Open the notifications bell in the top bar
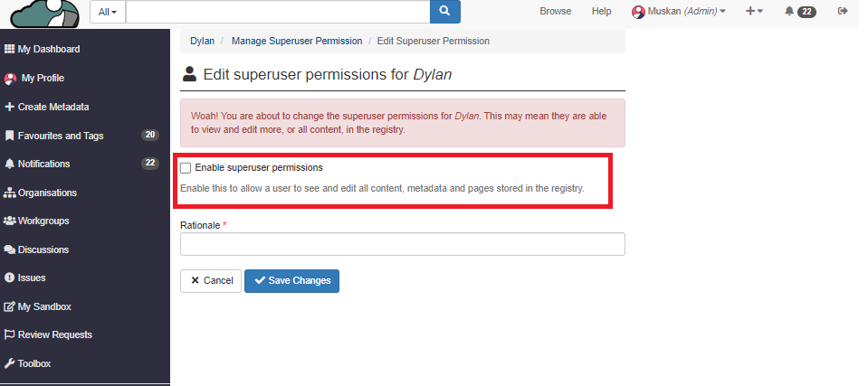This screenshot has height=386, width=868. pyautogui.click(x=789, y=11)
